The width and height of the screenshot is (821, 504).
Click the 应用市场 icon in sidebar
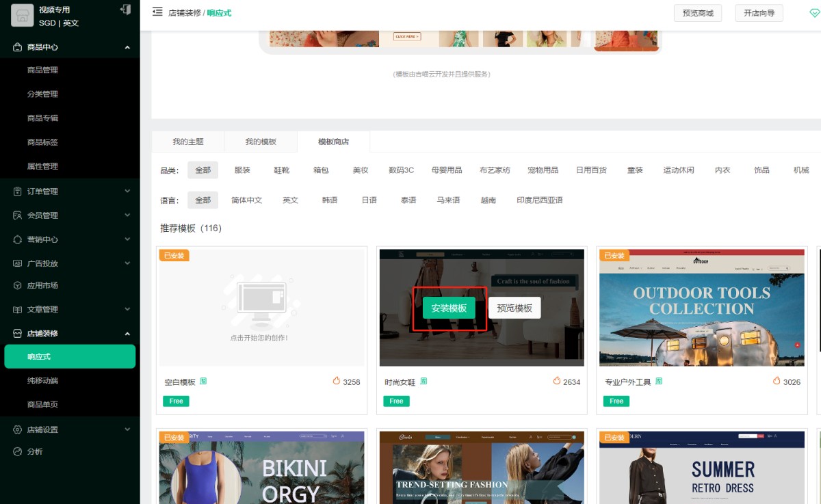(18, 285)
